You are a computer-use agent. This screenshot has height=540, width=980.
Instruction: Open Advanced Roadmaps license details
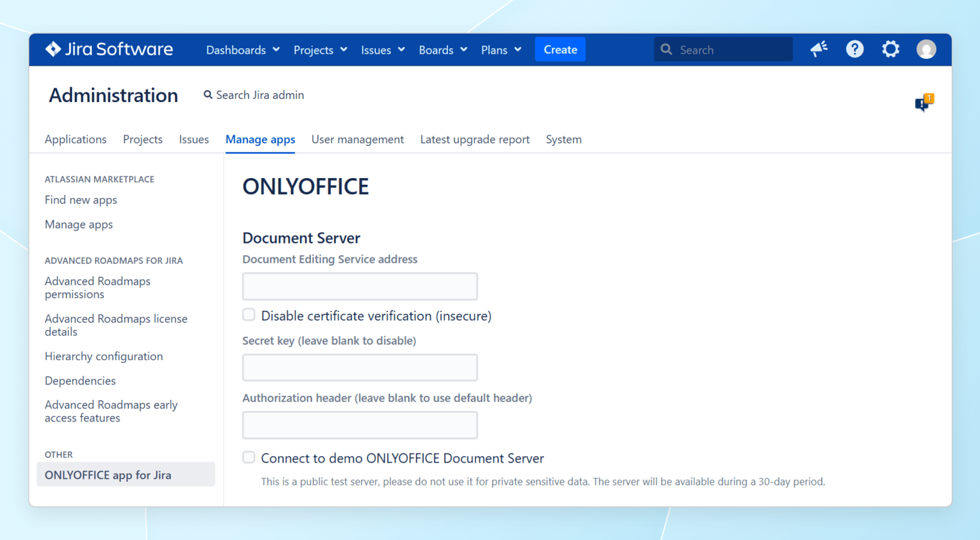click(x=116, y=325)
